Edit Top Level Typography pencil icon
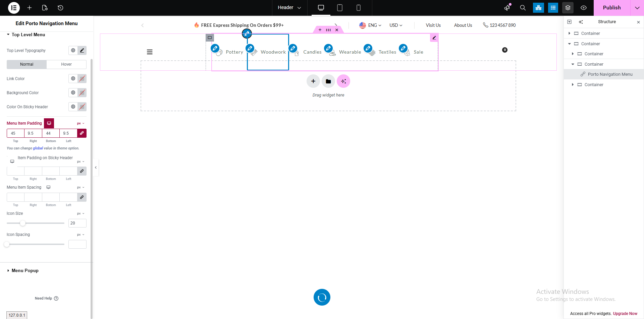Image resolution: width=644 pixels, height=319 pixels. tap(82, 50)
